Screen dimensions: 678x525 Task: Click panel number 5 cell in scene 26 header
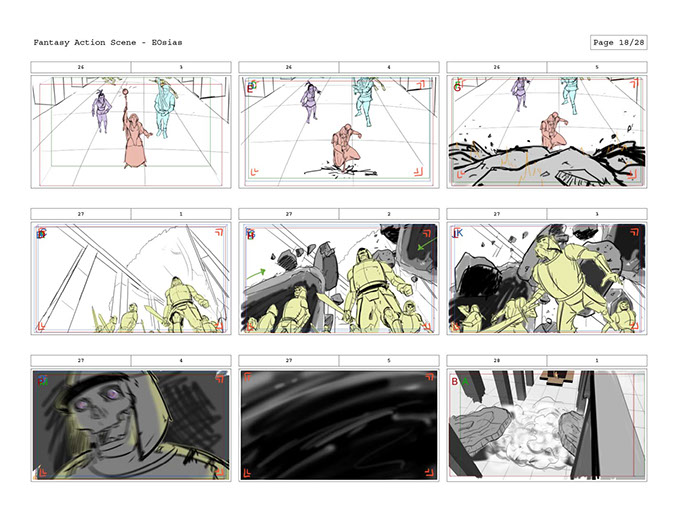coord(597,67)
